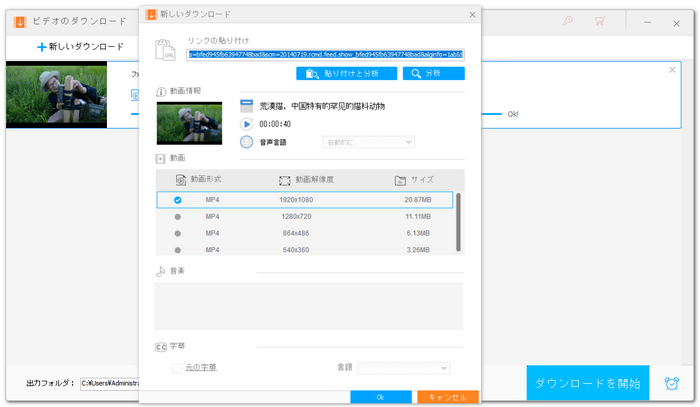Viewport: 700px width, 407px height.
Task: Select the MP4 1920x1080 radio option
Action: point(178,200)
